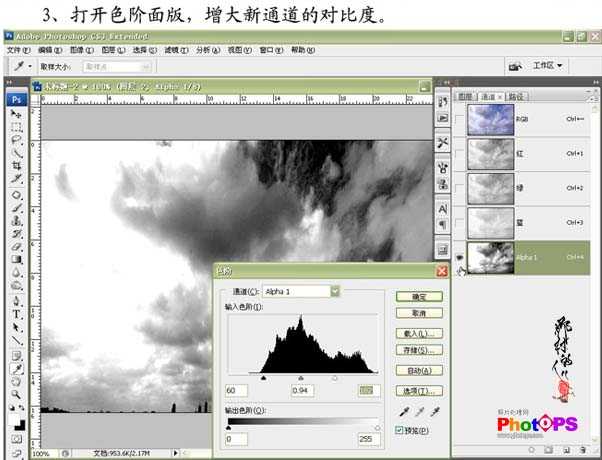The height and width of the screenshot is (460, 602).
Task: Click the 载入(L)... load button
Action: 419,333
